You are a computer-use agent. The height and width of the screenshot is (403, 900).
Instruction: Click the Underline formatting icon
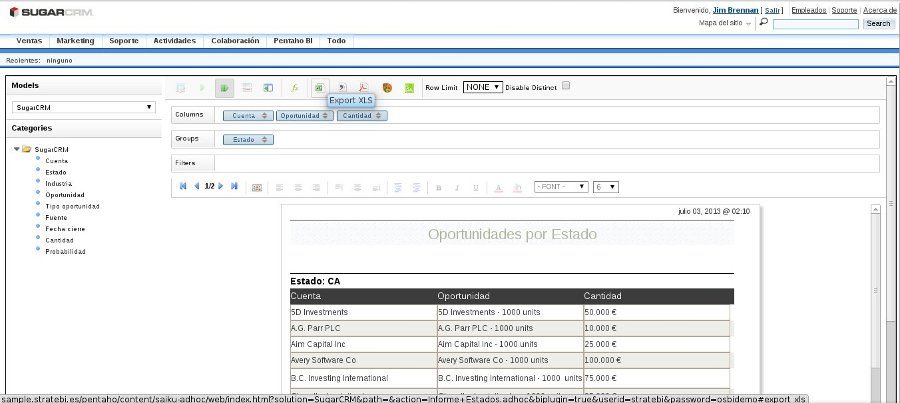(x=475, y=187)
